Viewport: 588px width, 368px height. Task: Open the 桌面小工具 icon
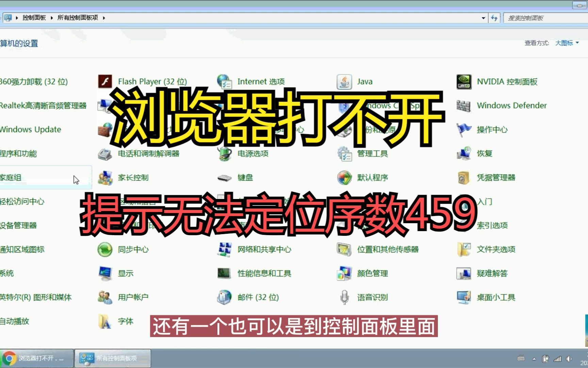pos(464,297)
